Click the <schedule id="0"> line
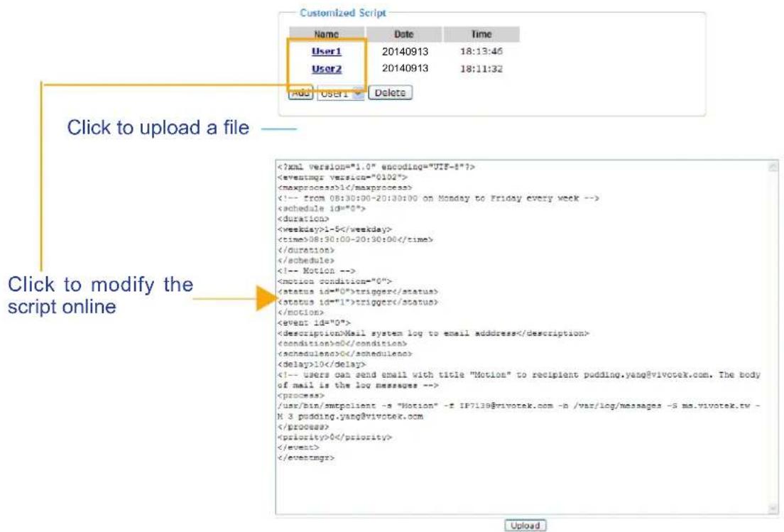Viewport: 784px width, 532px height. [x=322, y=209]
